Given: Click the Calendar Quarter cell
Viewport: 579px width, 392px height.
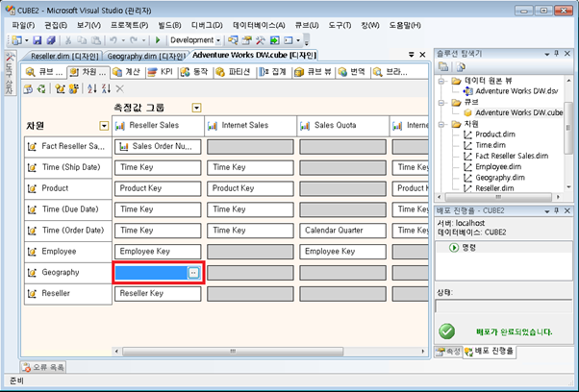Looking at the screenshot, I should tap(342, 231).
